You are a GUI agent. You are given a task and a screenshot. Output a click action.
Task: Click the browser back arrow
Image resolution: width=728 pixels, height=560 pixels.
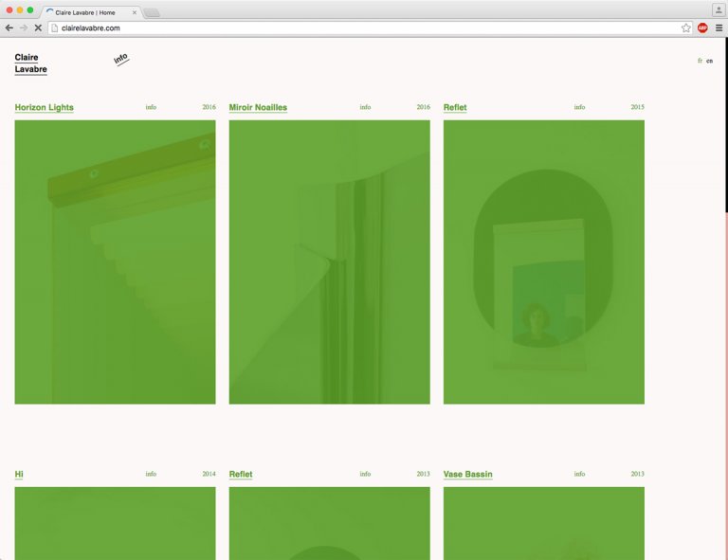9,28
